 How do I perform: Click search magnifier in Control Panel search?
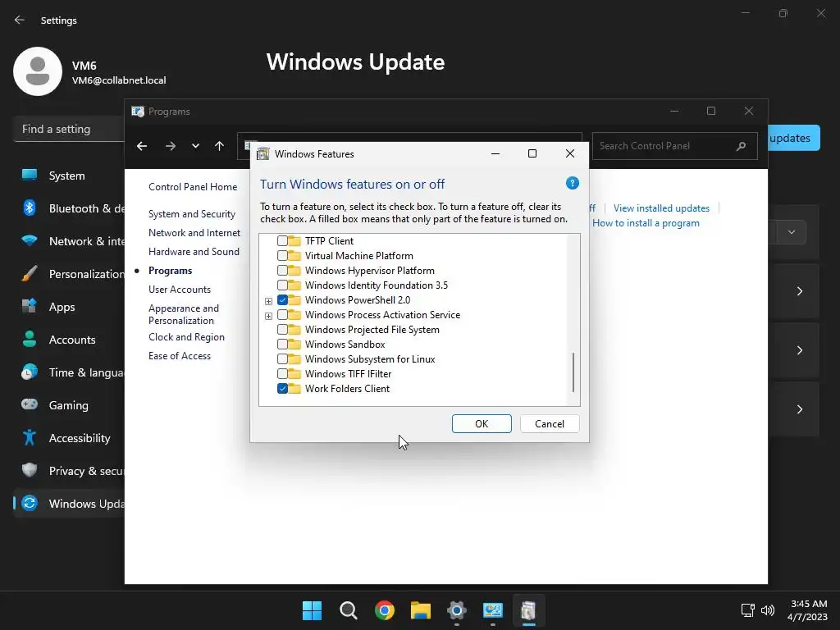coord(741,146)
